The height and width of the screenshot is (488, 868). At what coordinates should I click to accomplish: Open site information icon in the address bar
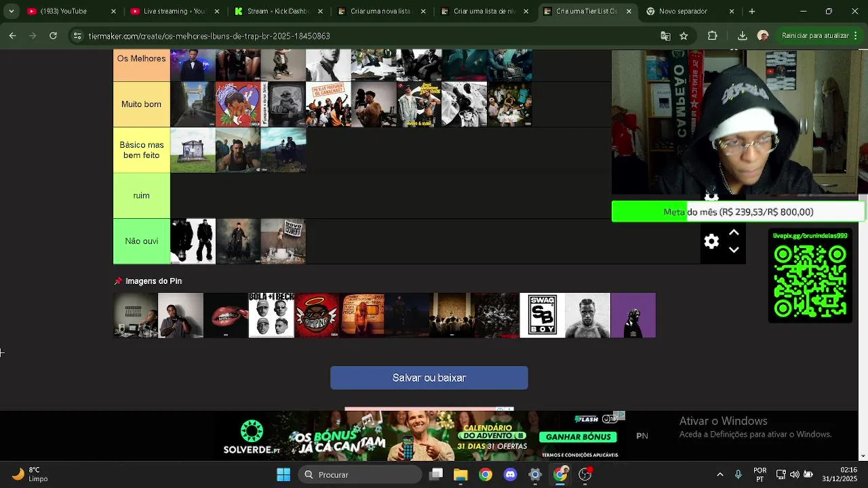pos(77,36)
